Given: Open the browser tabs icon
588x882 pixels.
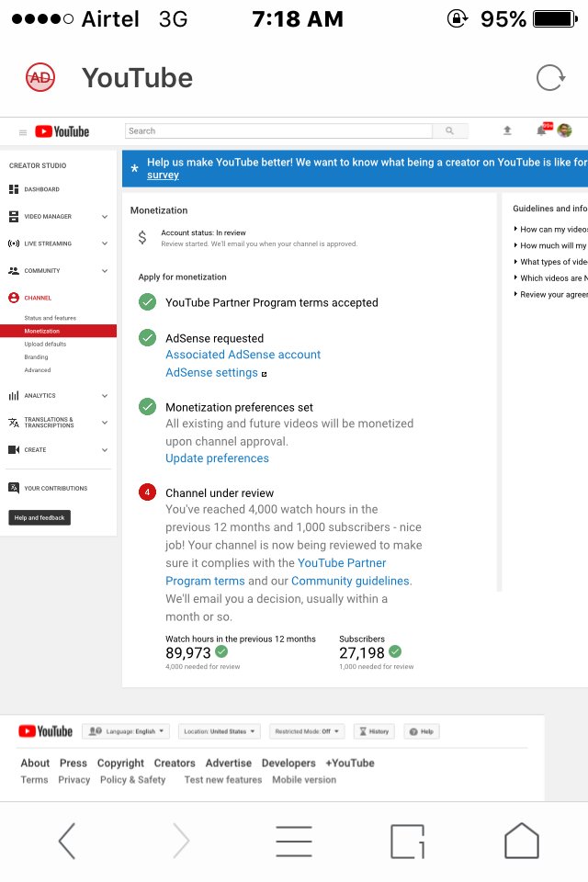Looking at the screenshot, I should coord(407,841).
